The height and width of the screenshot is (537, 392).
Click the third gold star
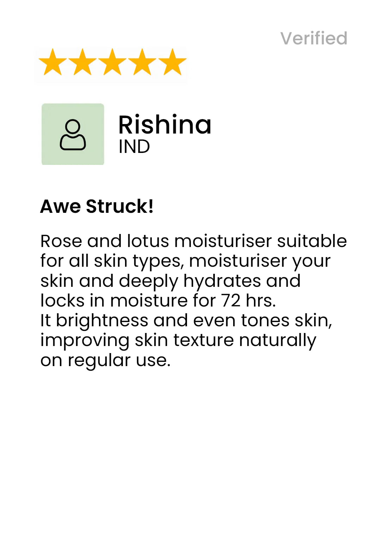coord(112,62)
